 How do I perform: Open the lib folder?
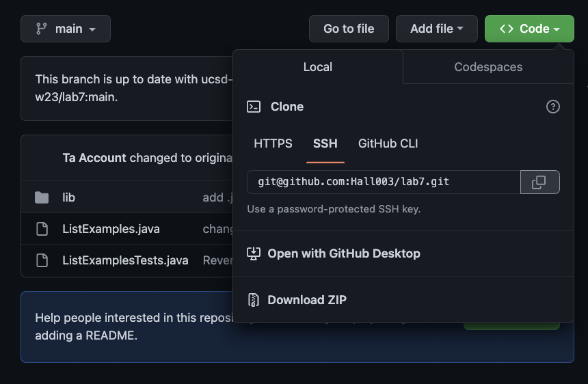click(68, 197)
